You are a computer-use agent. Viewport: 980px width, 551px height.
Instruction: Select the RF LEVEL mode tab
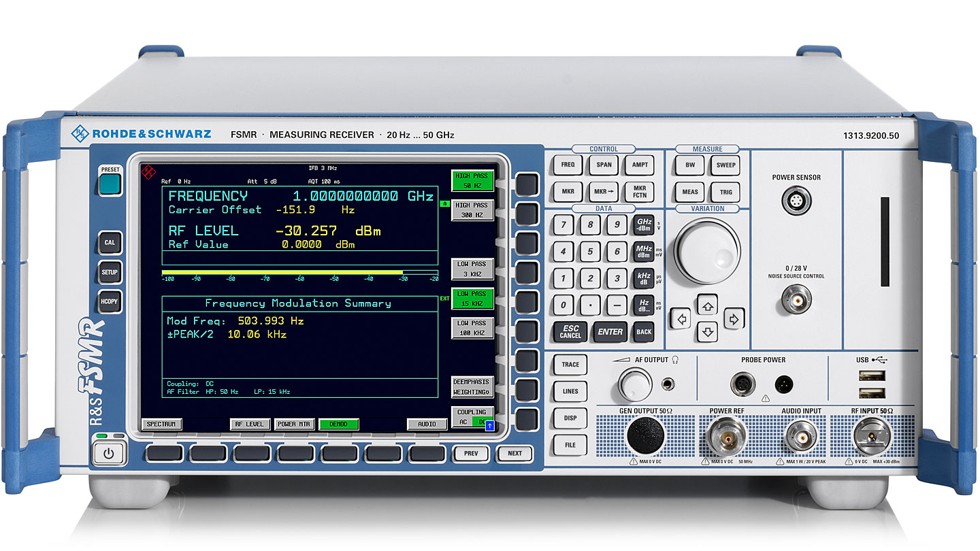[x=250, y=424]
